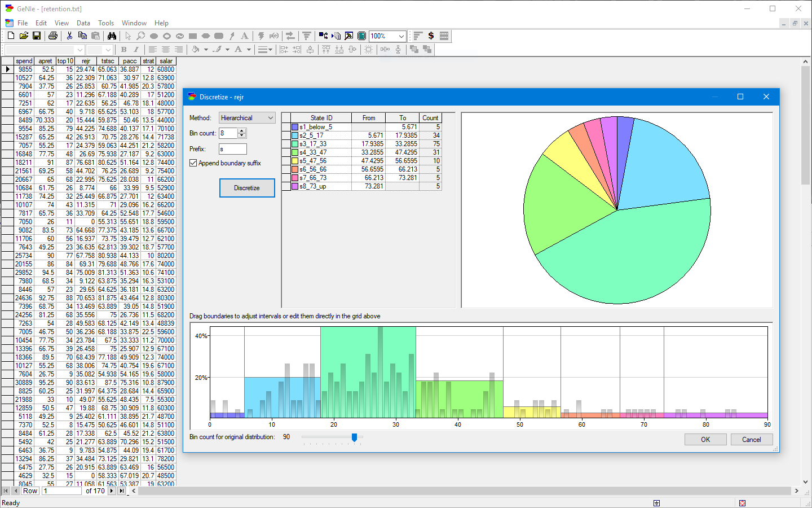Select the chance node tool
This screenshot has width=812, height=508.
tap(154, 36)
